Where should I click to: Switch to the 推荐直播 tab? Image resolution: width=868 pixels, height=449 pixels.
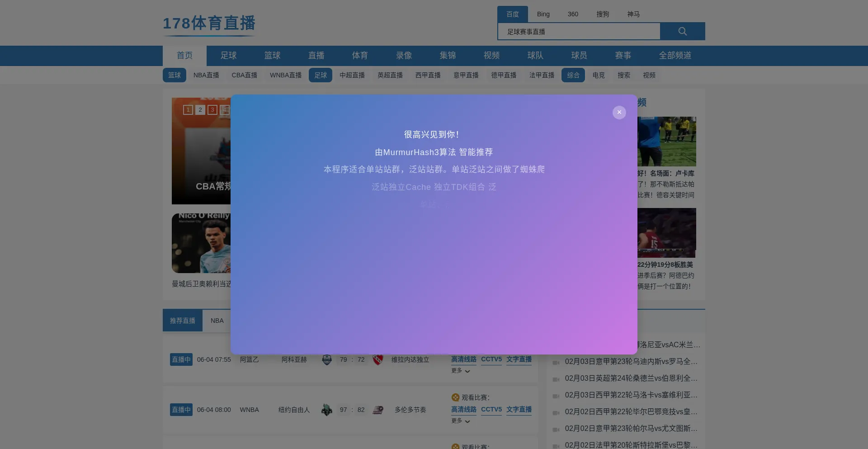(x=183, y=321)
